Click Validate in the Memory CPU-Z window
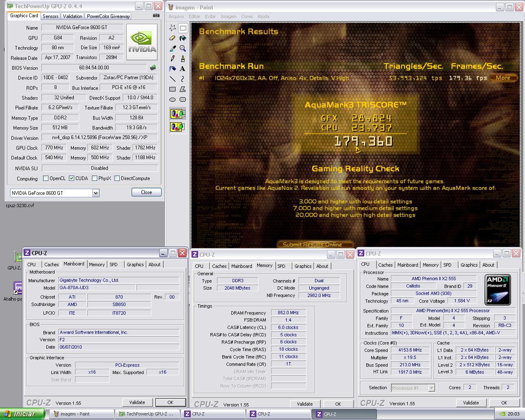Image resolution: width=525 pixels, height=420 pixels. pos(305,404)
